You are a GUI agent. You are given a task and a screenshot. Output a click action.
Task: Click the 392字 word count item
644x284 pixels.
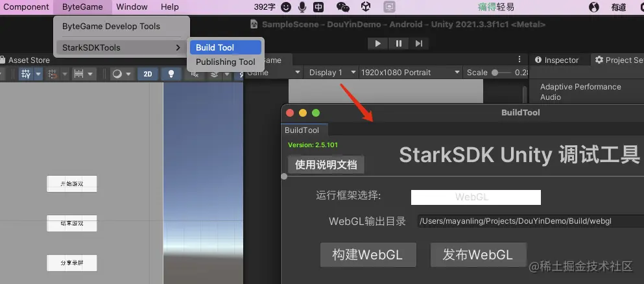[265, 7]
